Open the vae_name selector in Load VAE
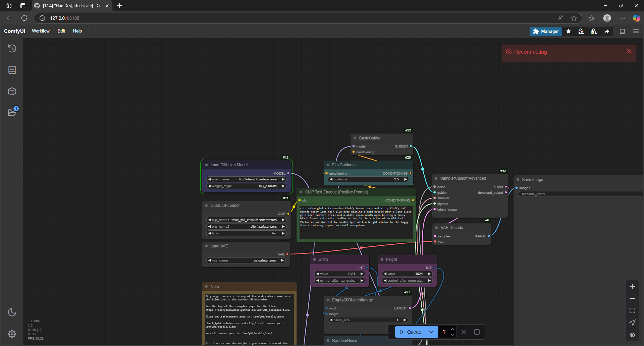 coord(247,261)
